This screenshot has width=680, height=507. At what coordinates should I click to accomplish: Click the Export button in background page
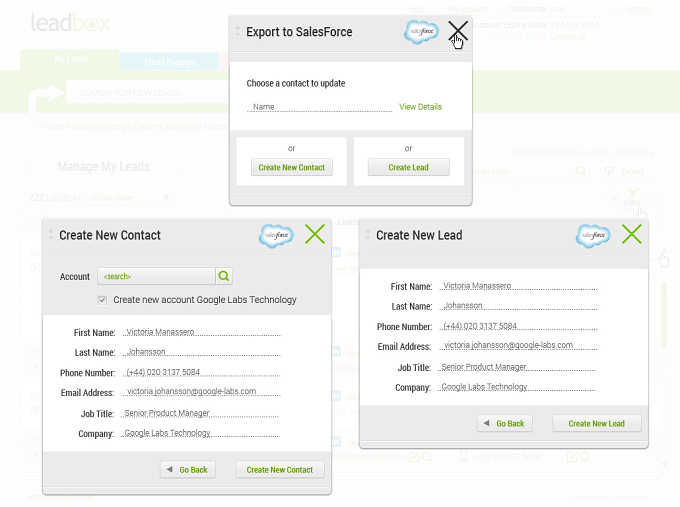(x=624, y=171)
